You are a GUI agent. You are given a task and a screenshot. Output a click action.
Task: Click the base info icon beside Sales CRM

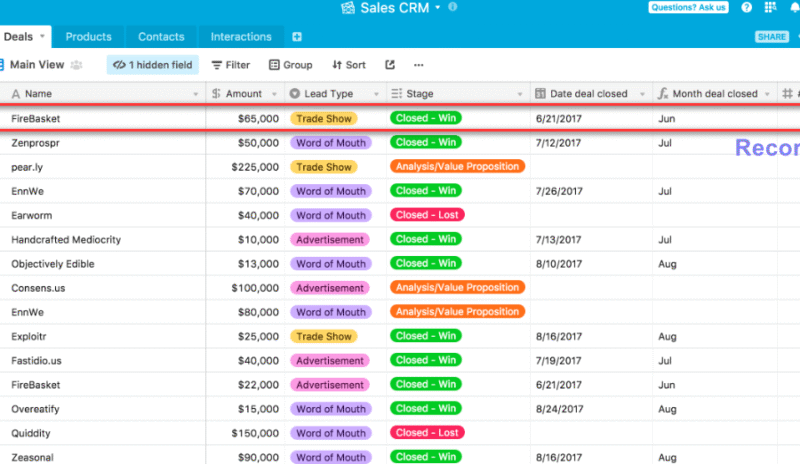click(x=453, y=8)
